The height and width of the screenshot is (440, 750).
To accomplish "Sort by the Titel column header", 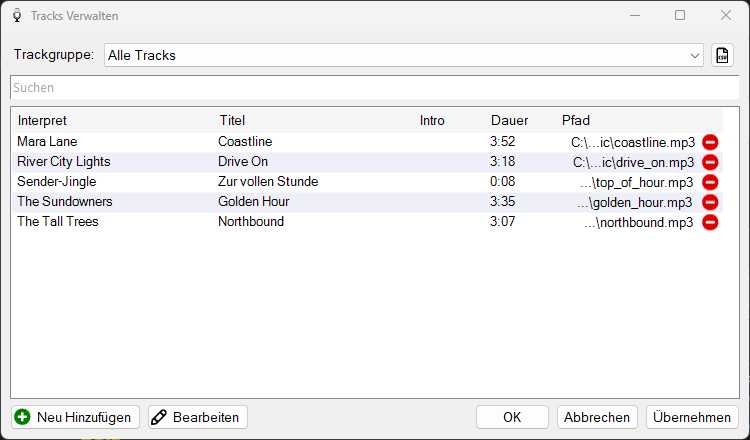I will 232,121.
